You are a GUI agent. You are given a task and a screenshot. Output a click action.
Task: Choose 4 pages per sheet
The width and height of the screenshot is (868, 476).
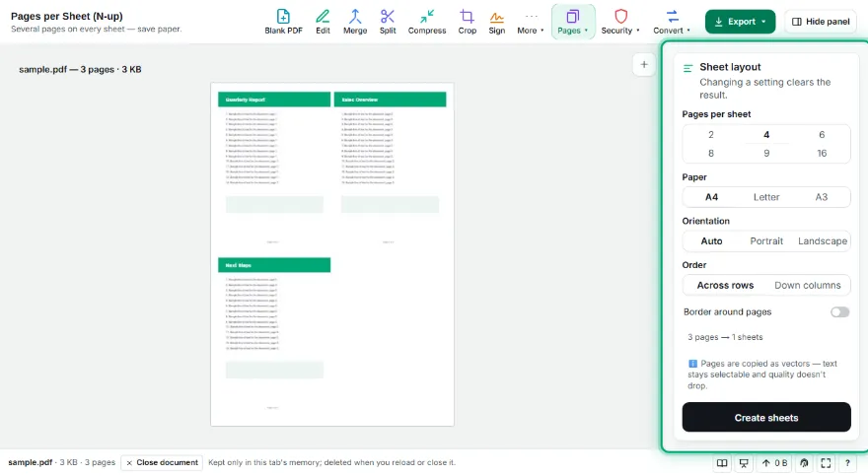(x=766, y=134)
